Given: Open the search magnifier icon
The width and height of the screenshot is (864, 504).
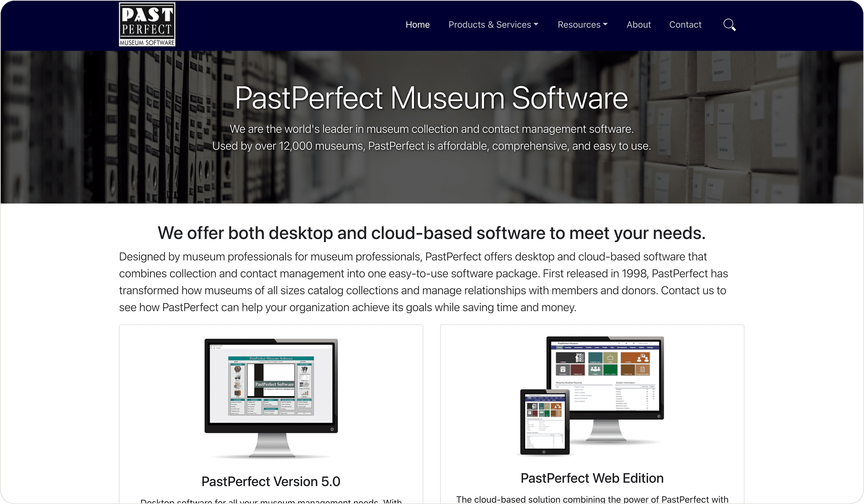Looking at the screenshot, I should point(729,25).
